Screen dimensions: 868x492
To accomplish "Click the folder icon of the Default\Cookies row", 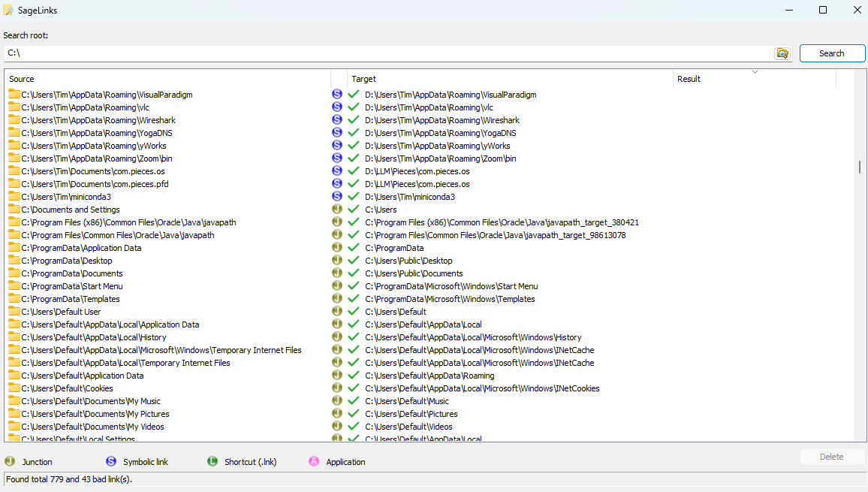I will 14,388.
